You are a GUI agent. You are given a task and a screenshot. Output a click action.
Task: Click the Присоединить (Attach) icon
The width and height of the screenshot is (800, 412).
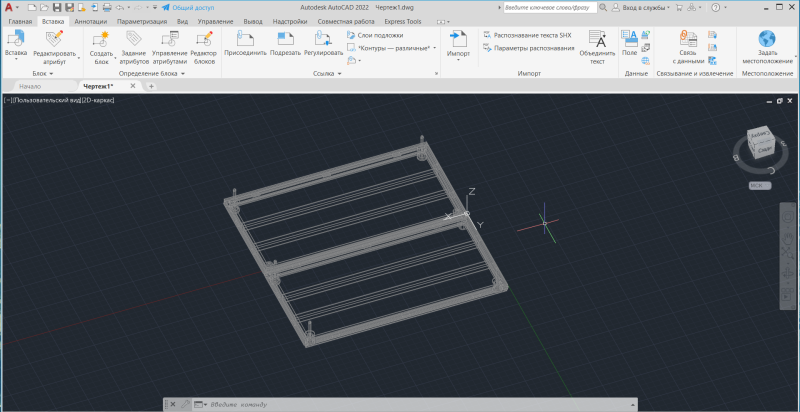(x=245, y=39)
